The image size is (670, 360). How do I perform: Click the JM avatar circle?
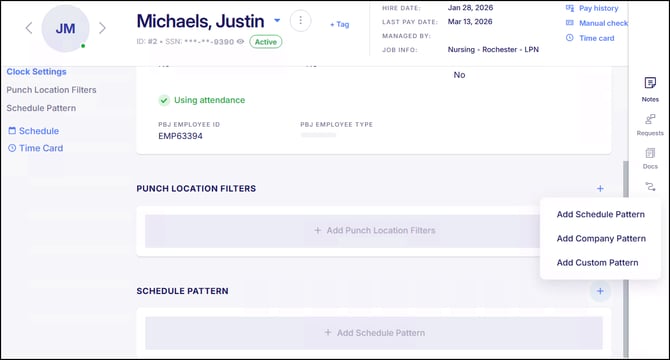coord(65,29)
